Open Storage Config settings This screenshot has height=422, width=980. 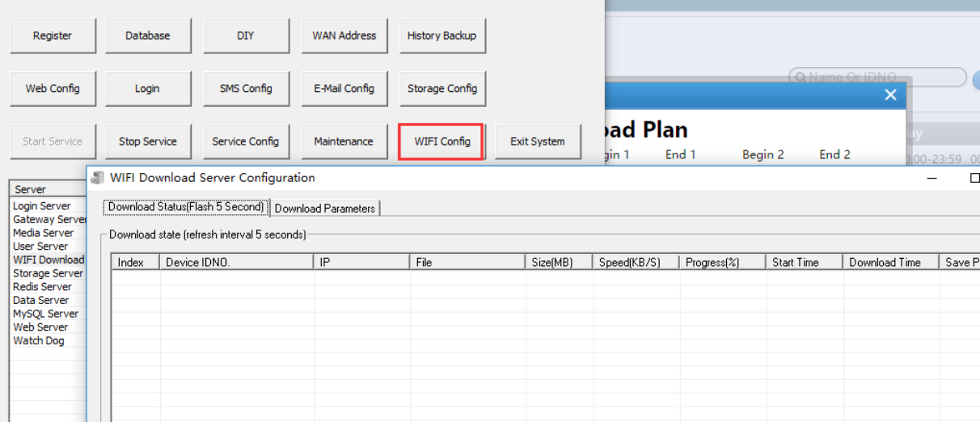pyautogui.click(x=442, y=89)
